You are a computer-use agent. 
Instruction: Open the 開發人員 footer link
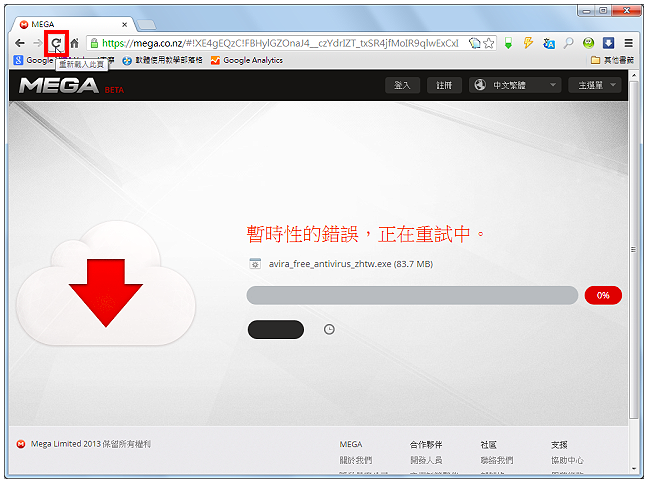426,460
